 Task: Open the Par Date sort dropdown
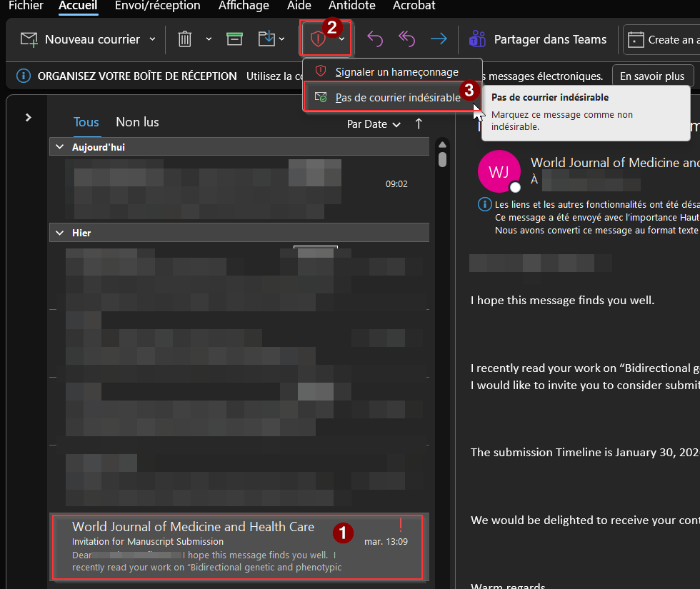[x=373, y=124]
